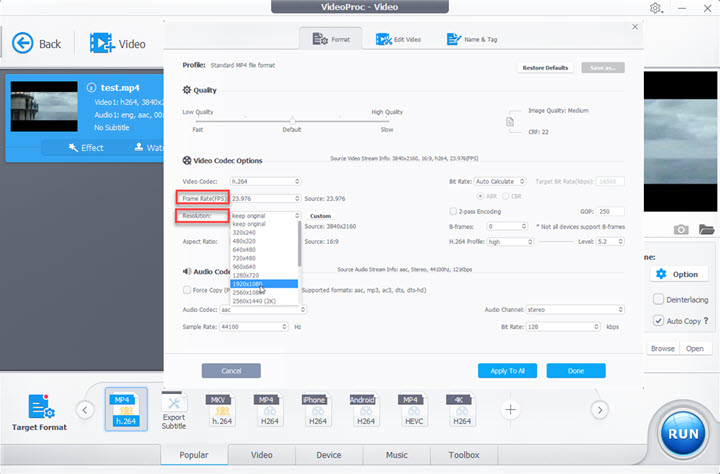Open the test.mp4 video thumbnail
The image size is (720, 474).
point(44,107)
